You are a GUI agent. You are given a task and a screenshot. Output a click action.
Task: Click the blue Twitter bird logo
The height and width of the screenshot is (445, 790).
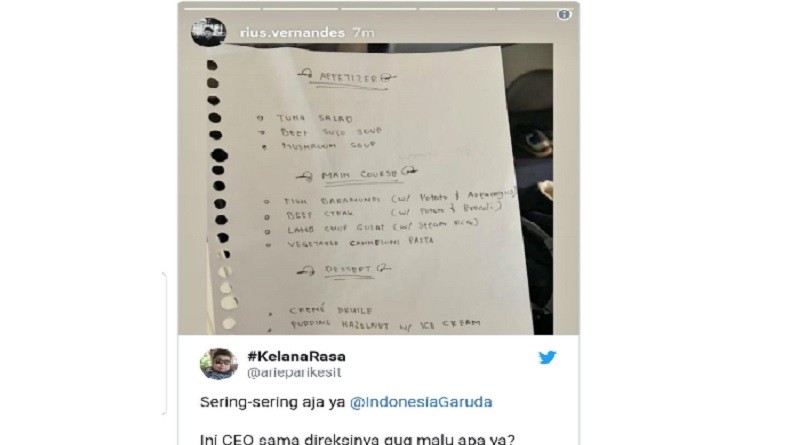[547, 357]
